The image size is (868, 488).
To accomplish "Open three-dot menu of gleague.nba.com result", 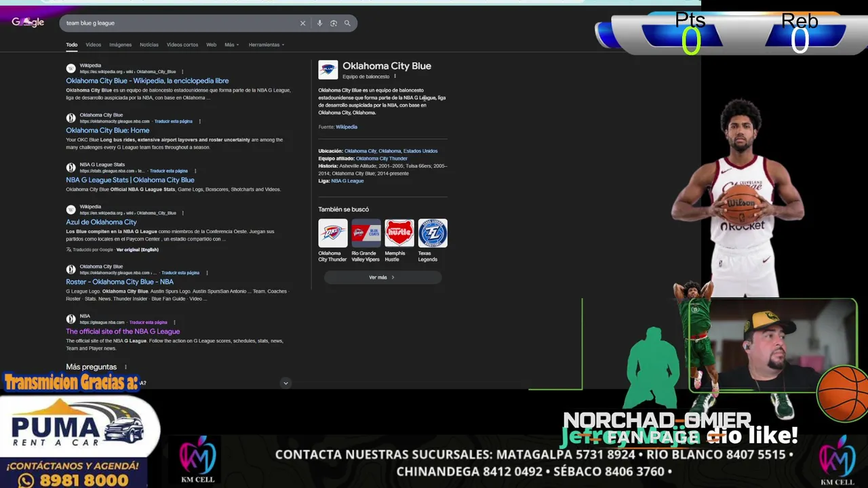I will coord(174,323).
